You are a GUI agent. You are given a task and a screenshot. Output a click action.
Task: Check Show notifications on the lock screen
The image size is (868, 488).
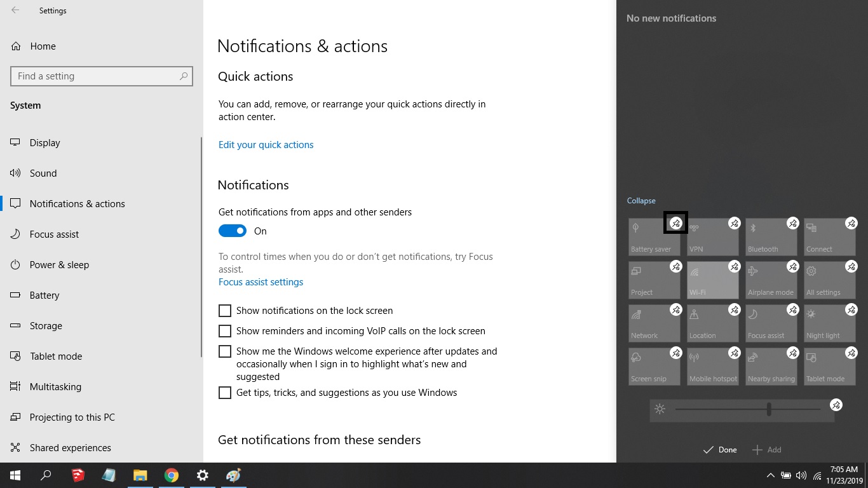pos(225,311)
